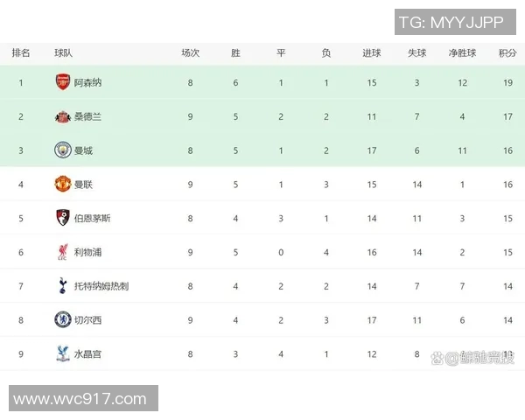Image resolution: width=525 pixels, height=420 pixels.
Task: Open the 曼联 team name link
Action: click(x=83, y=185)
